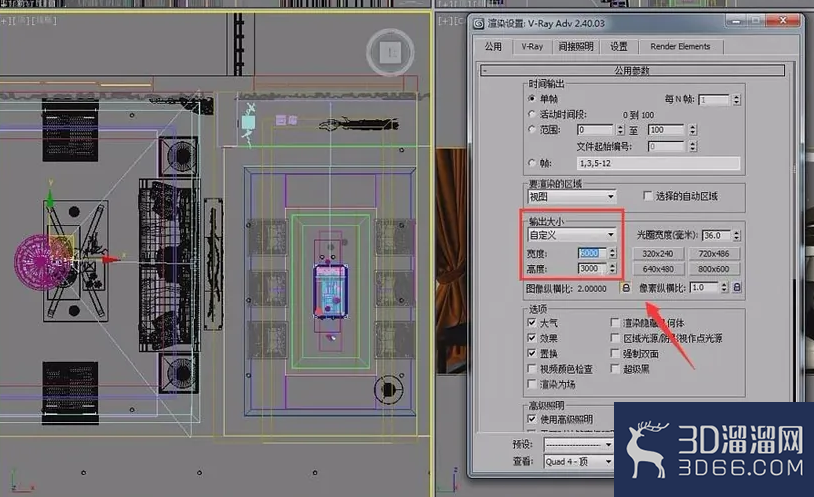This screenshot has height=497, width=814.
Task: Toggle the pixel aspect ratio lock icon
Action: click(x=737, y=287)
